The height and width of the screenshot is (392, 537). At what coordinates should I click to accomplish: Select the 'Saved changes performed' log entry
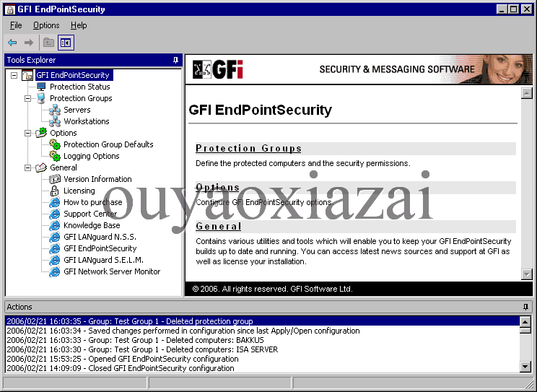[262, 331]
